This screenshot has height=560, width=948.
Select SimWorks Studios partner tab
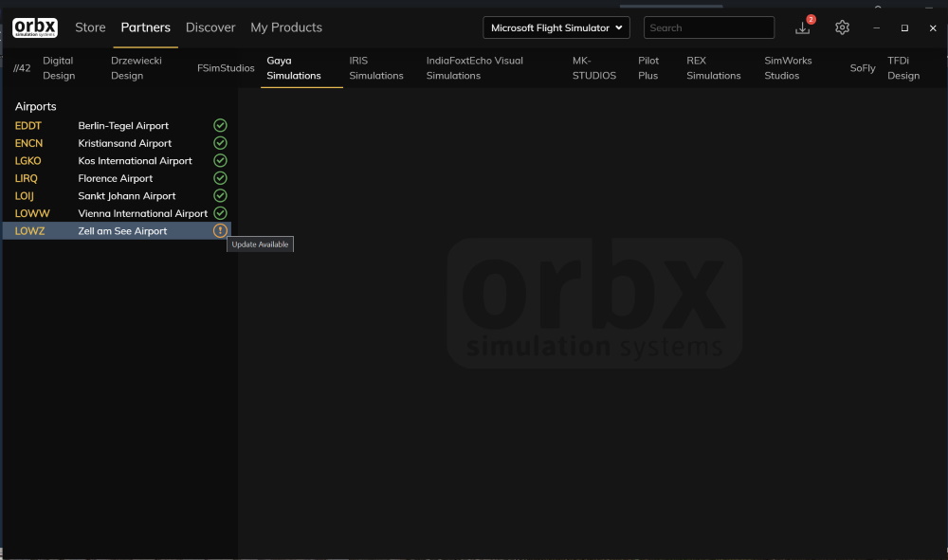(x=788, y=67)
